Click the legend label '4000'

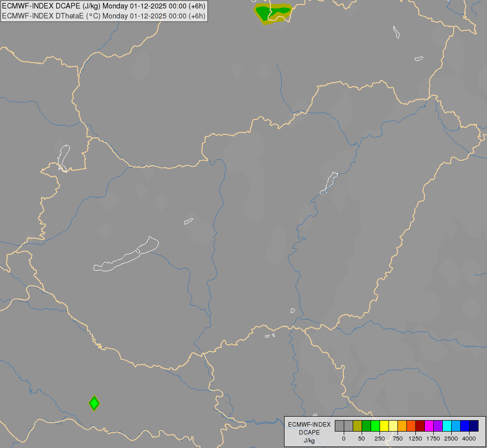(469, 439)
